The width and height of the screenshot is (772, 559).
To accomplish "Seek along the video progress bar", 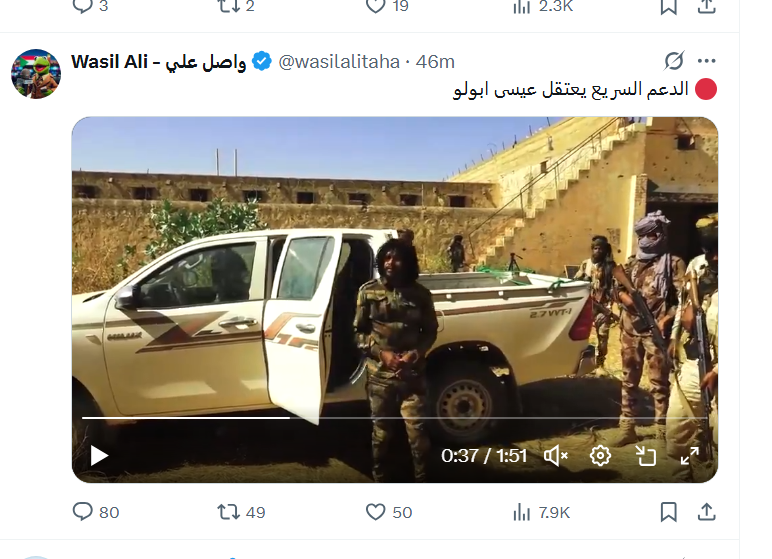I will point(394,418).
